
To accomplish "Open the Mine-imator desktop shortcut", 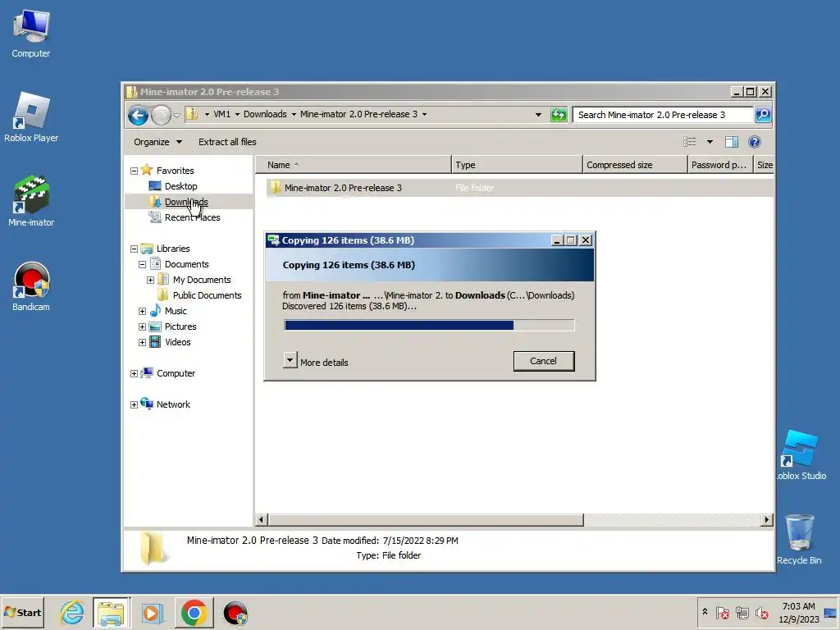I will pos(31,202).
